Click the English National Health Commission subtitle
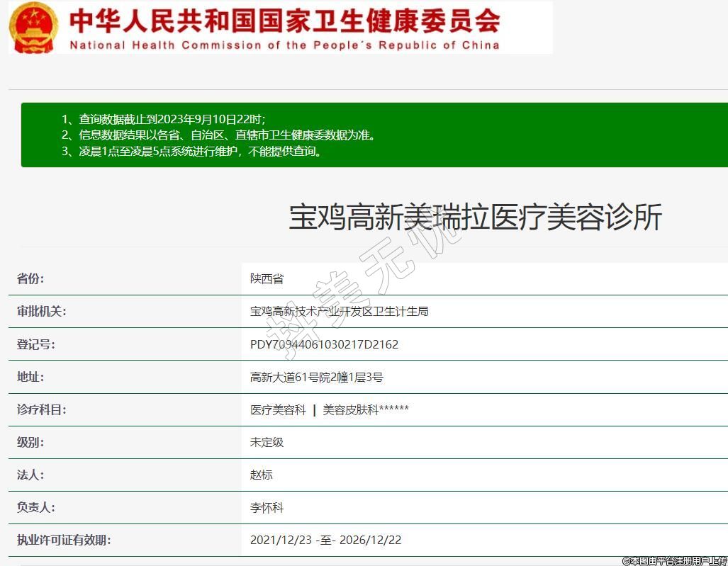 pos(284,45)
